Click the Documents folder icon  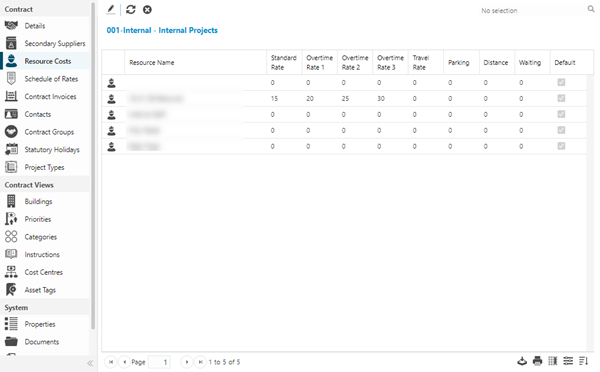click(x=11, y=341)
